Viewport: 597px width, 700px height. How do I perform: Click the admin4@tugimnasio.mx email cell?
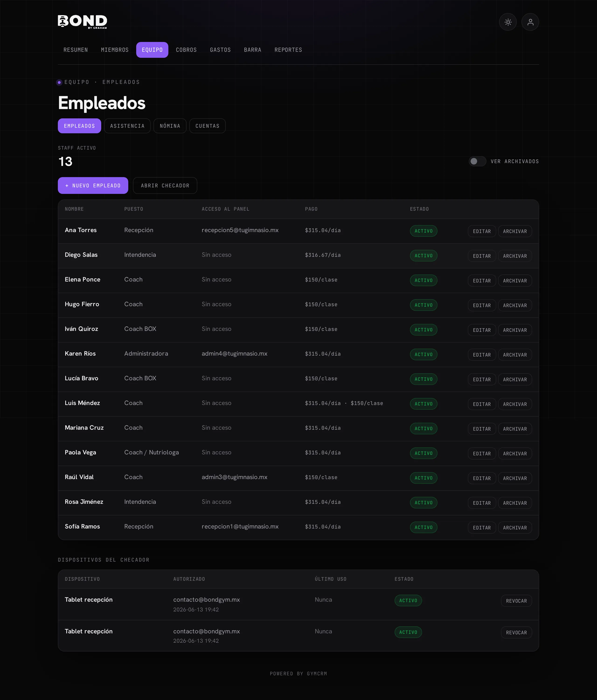coord(234,353)
